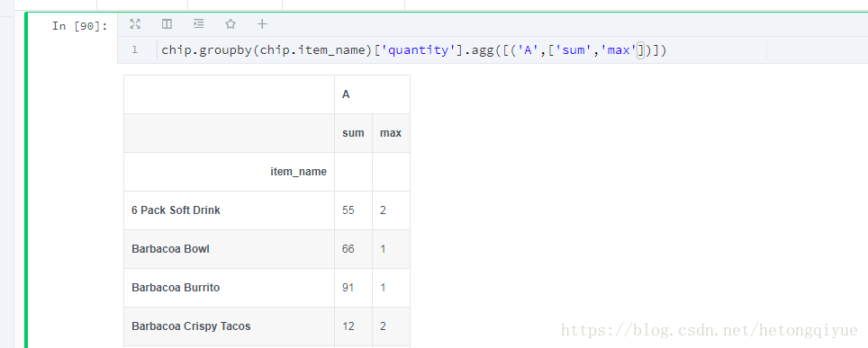
Task: Click max value 1 for Barbacoa Burrito
Action: (383, 288)
